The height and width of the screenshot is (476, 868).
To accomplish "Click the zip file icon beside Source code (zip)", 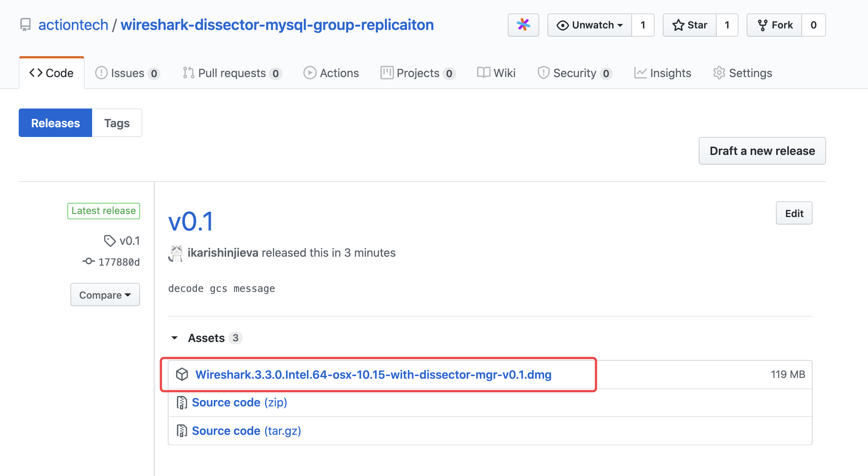I will [x=182, y=403].
